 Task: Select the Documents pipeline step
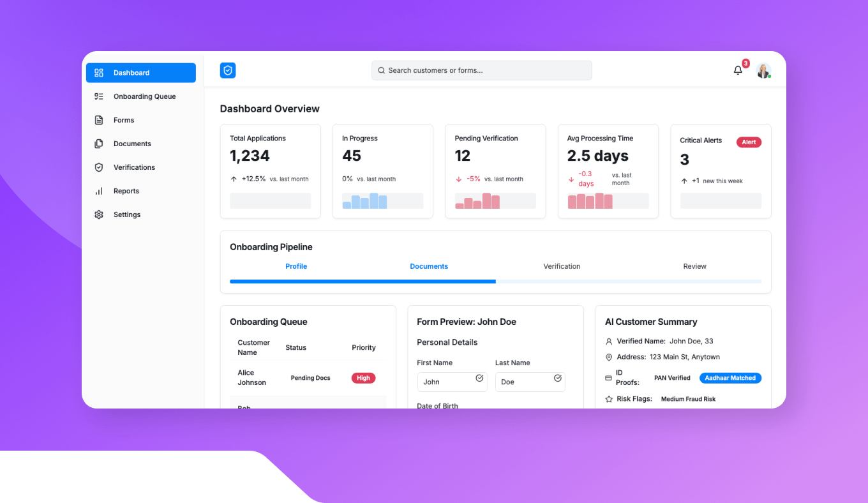coord(429,266)
